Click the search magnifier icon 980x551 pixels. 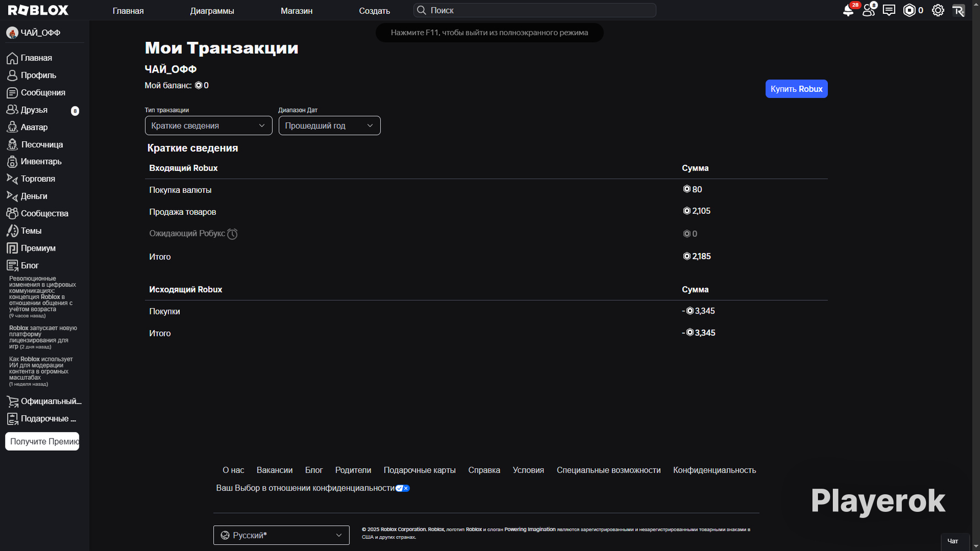pyautogui.click(x=422, y=10)
